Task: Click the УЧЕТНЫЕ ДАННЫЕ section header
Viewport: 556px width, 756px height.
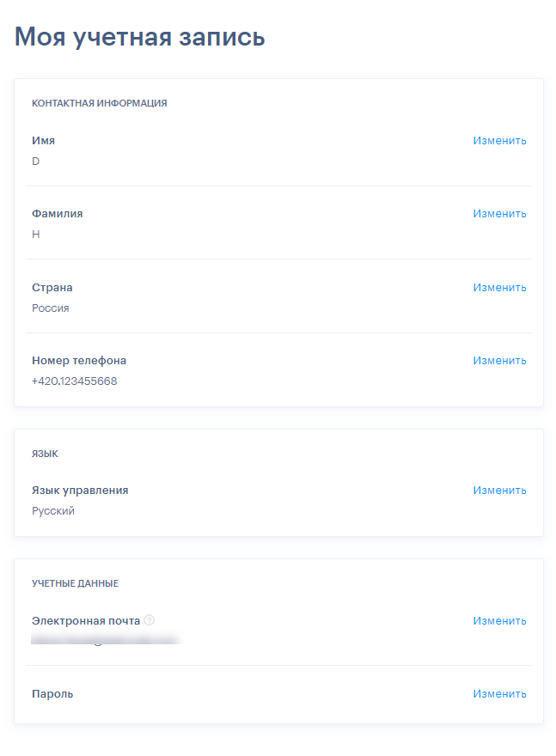Action: [76, 583]
